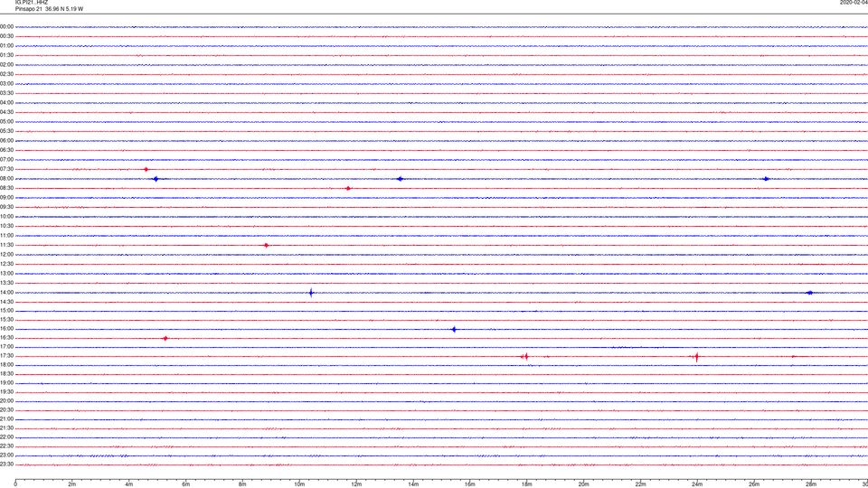Select the 21:00 hour label
The width and height of the screenshot is (868, 488).
[6, 418]
